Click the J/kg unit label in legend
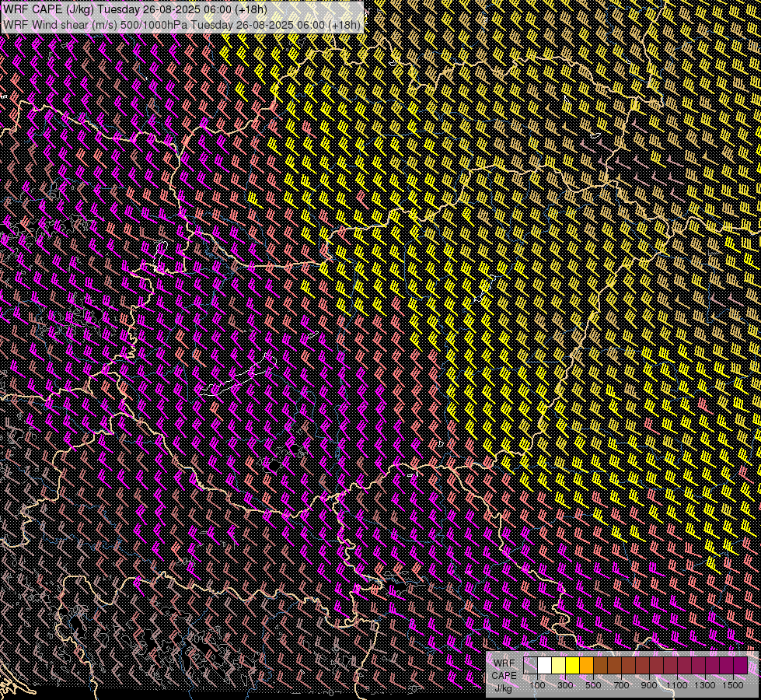The image size is (761, 700). pyautogui.click(x=503, y=688)
